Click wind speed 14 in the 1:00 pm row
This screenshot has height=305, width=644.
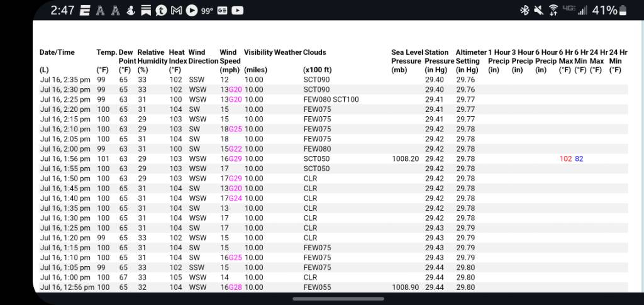pyautogui.click(x=225, y=277)
